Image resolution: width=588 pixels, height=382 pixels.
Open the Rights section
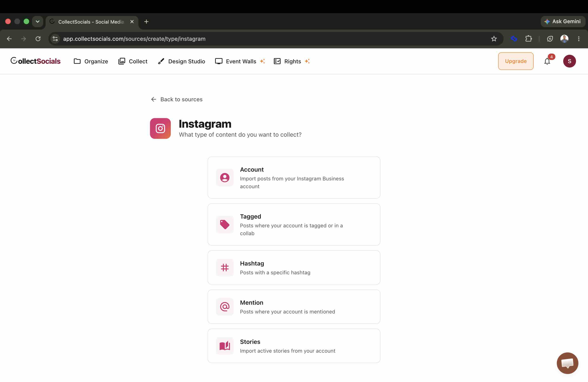(x=292, y=61)
